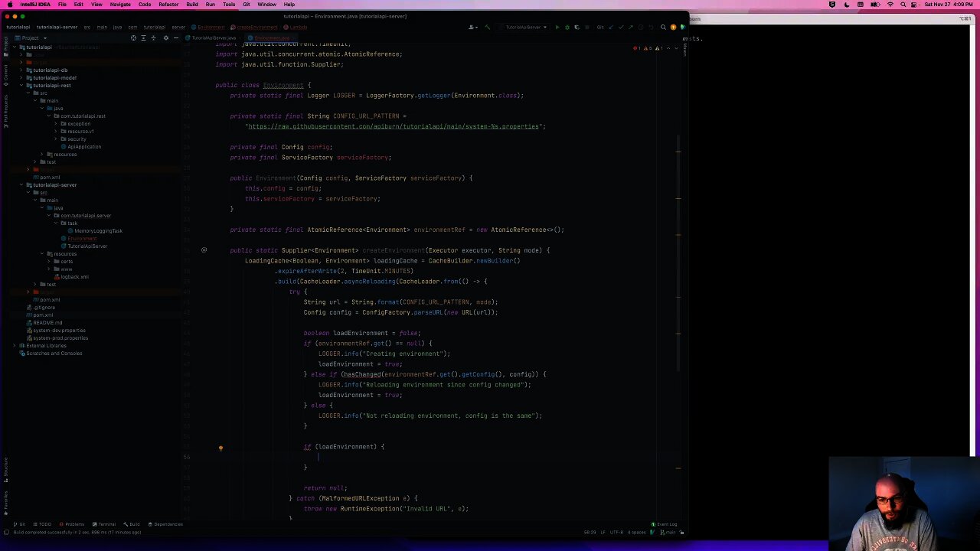Start debugging with the bug icon

click(567, 27)
